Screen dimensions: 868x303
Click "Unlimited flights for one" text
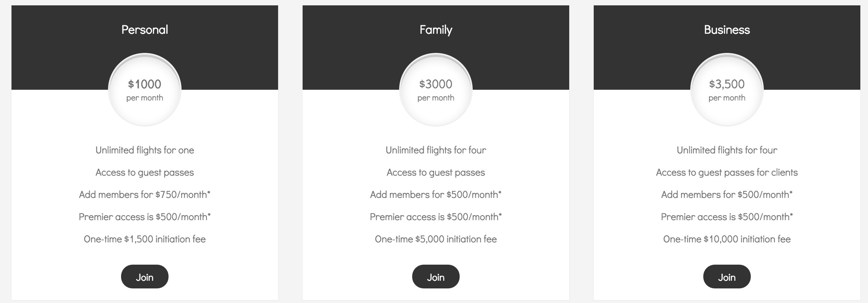[x=144, y=150]
